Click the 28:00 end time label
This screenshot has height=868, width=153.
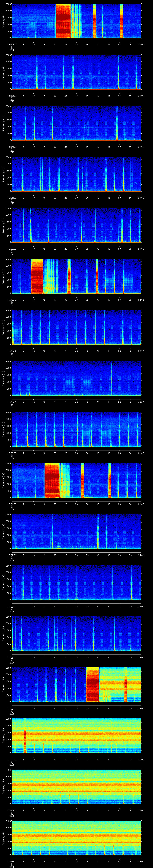[141, 300]
